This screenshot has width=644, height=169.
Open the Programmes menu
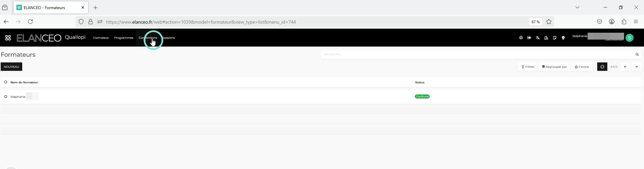point(124,38)
